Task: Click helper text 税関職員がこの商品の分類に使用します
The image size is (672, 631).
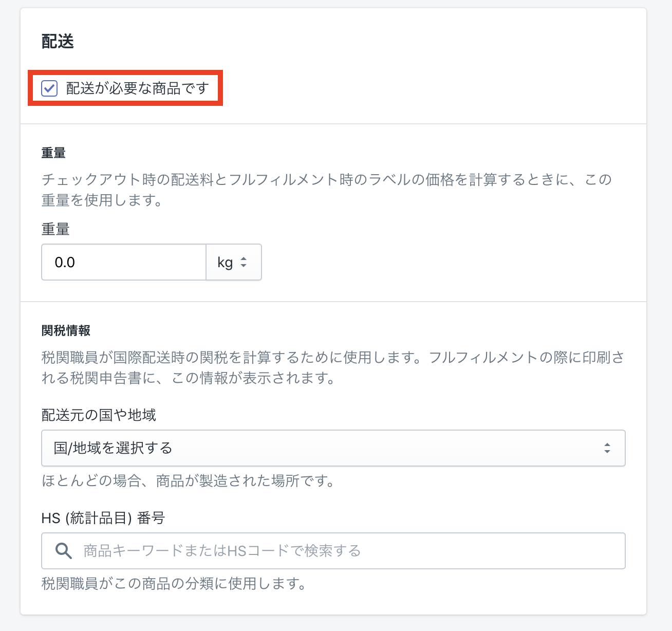Action: click(x=174, y=584)
